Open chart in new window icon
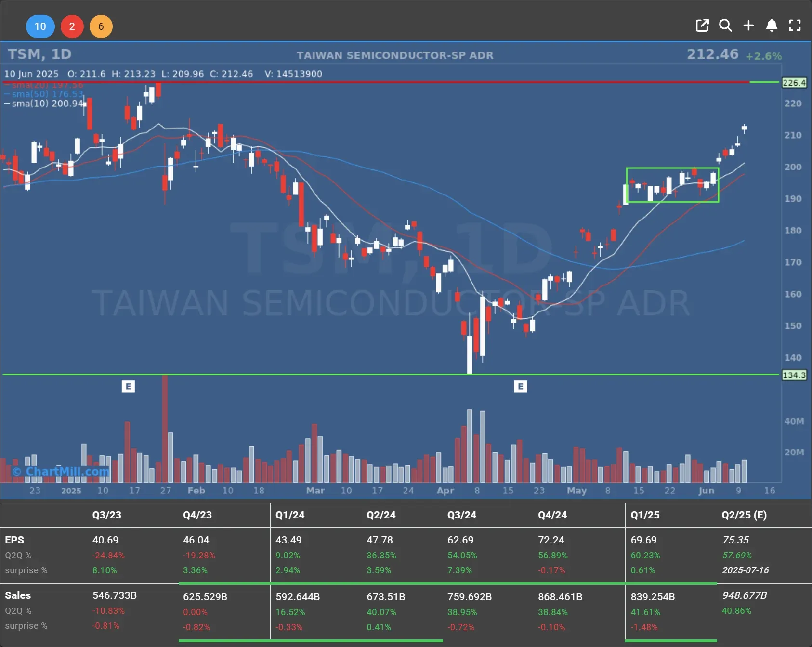Image resolution: width=812 pixels, height=647 pixels. 702,26
